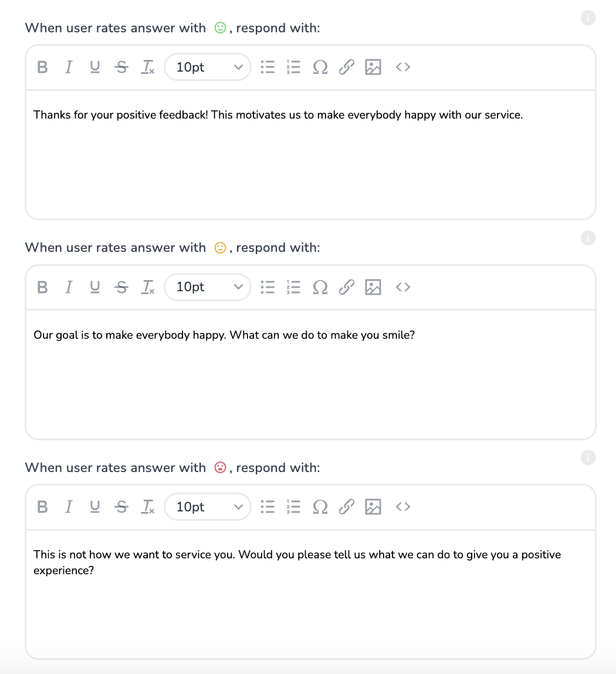The width and height of the screenshot is (616, 674).
Task: Toggle underline in the negative rating editor
Action: [94, 507]
